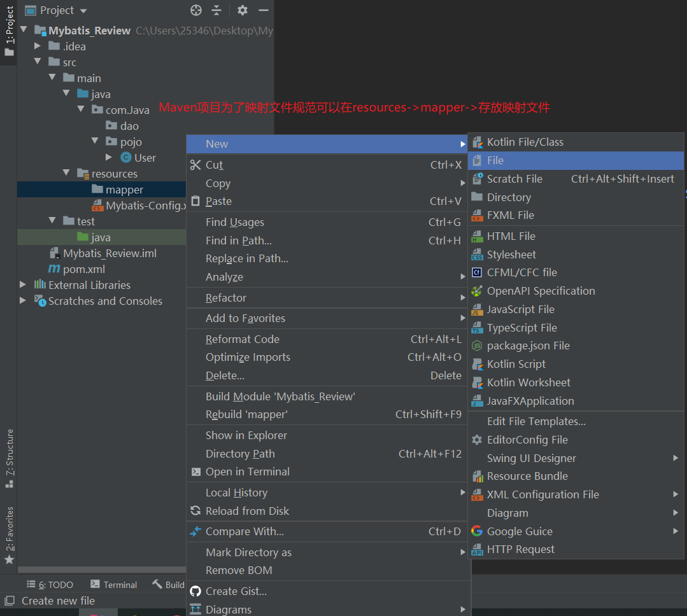Choose CFML/CFC file item

tap(576, 273)
